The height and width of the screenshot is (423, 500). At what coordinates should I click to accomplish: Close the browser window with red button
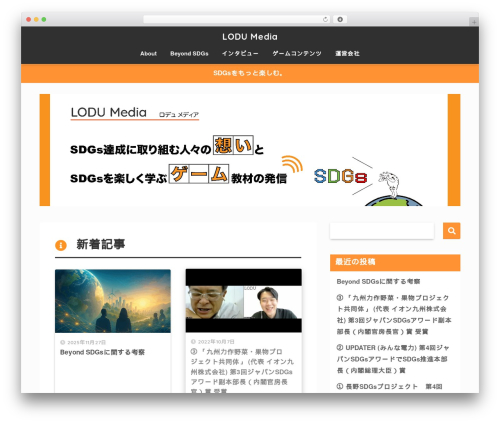tap(29, 19)
